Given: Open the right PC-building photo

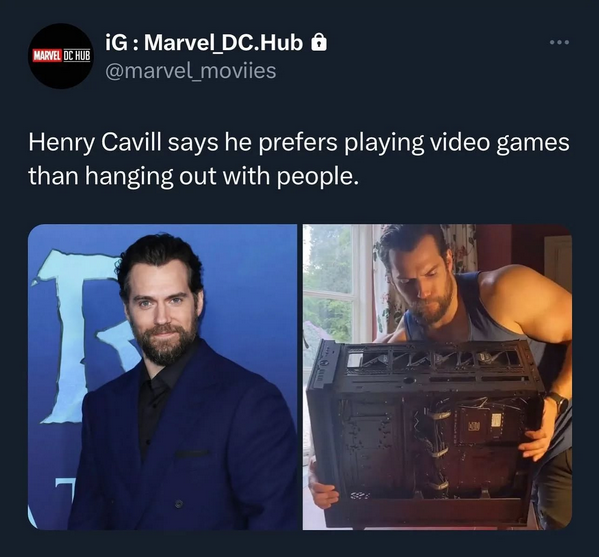Looking at the screenshot, I should tap(437, 377).
